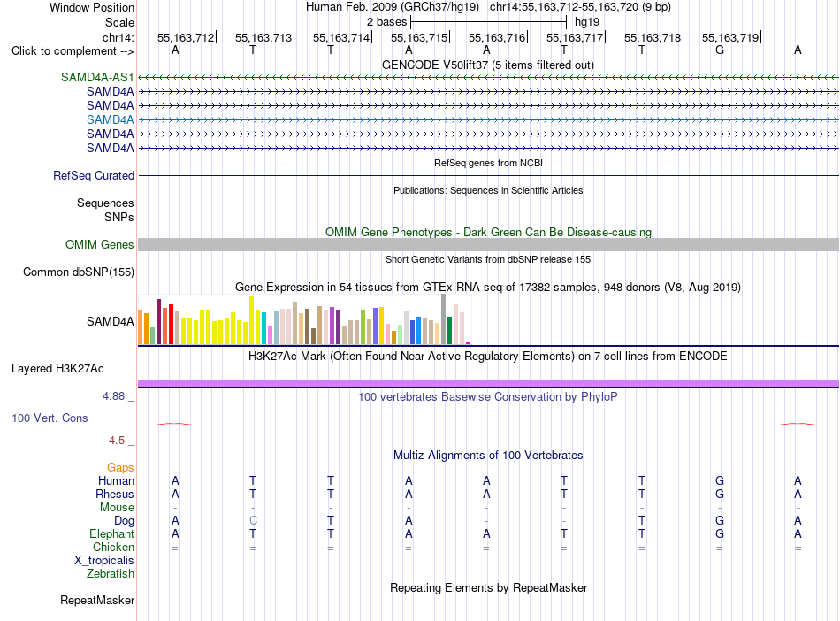Click the SAMD4A-AS1 green gene label
The image size is (840, 621).
97,77
